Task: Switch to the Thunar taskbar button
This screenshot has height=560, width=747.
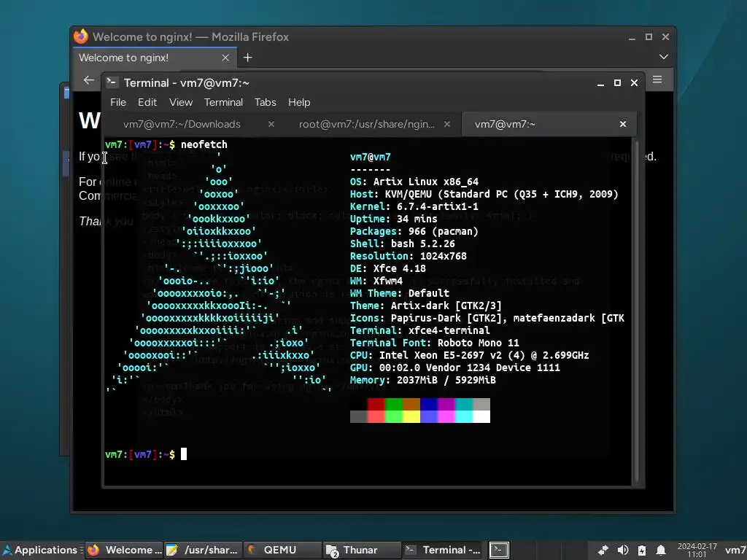Action: tap(362, 550)
